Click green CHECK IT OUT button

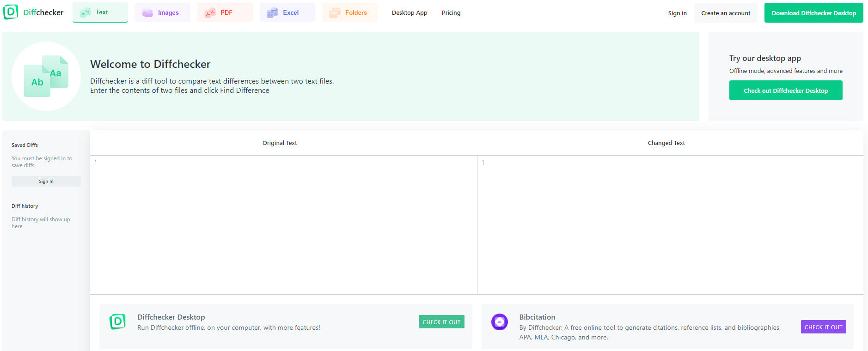coord(441,322)
